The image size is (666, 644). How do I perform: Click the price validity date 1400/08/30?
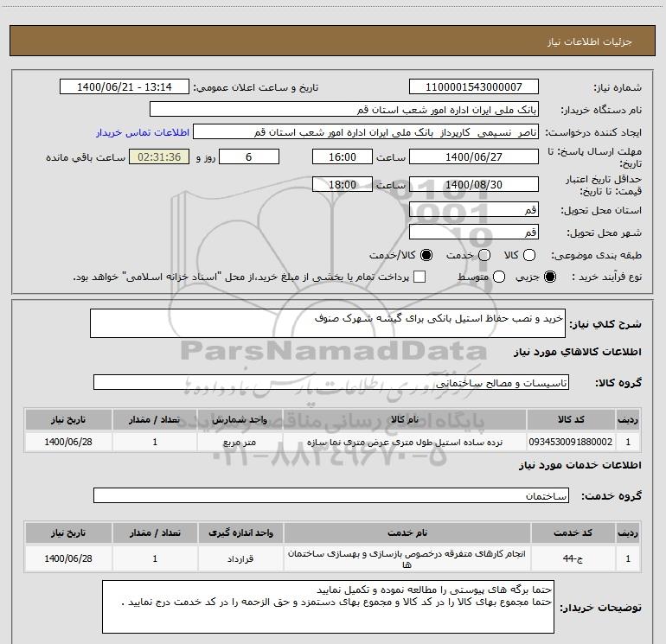pyautogui.click(x=474, y=184)
